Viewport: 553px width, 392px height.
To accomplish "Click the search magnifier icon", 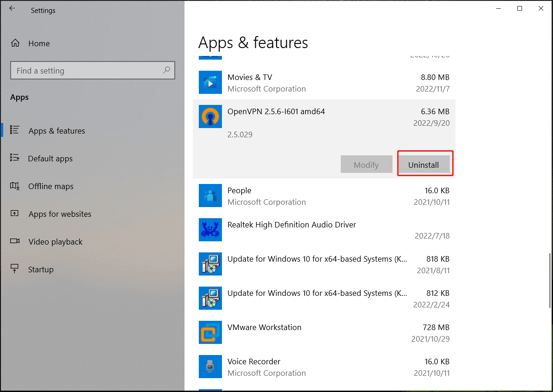I will 166,70.
